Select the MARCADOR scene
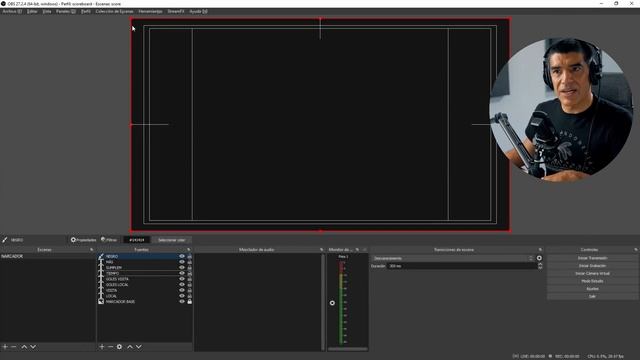 pos(48,256)
